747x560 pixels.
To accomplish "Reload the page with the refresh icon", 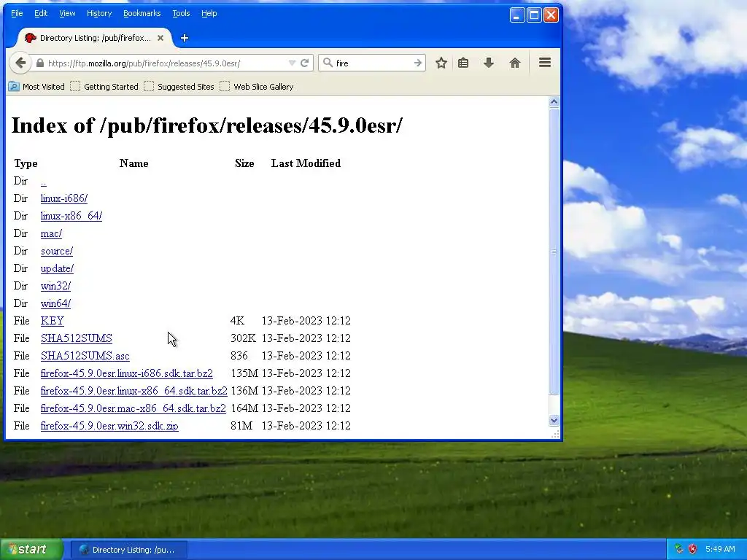I will 304,63.
